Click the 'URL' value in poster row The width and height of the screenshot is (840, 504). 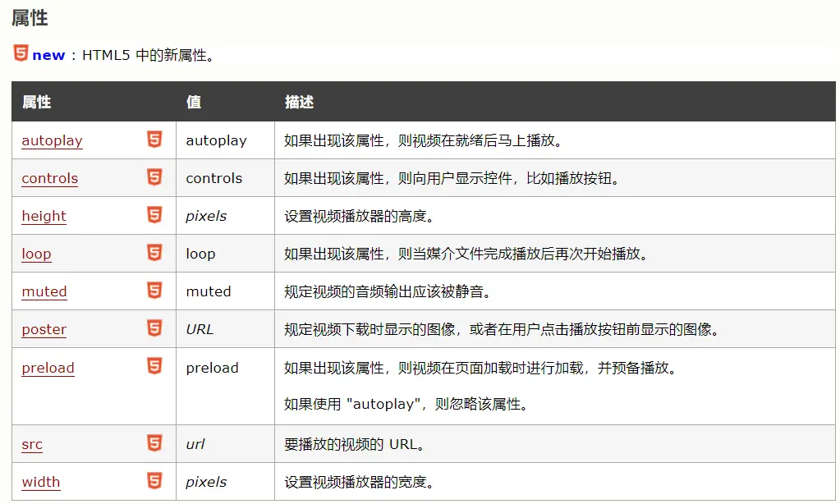200,329
